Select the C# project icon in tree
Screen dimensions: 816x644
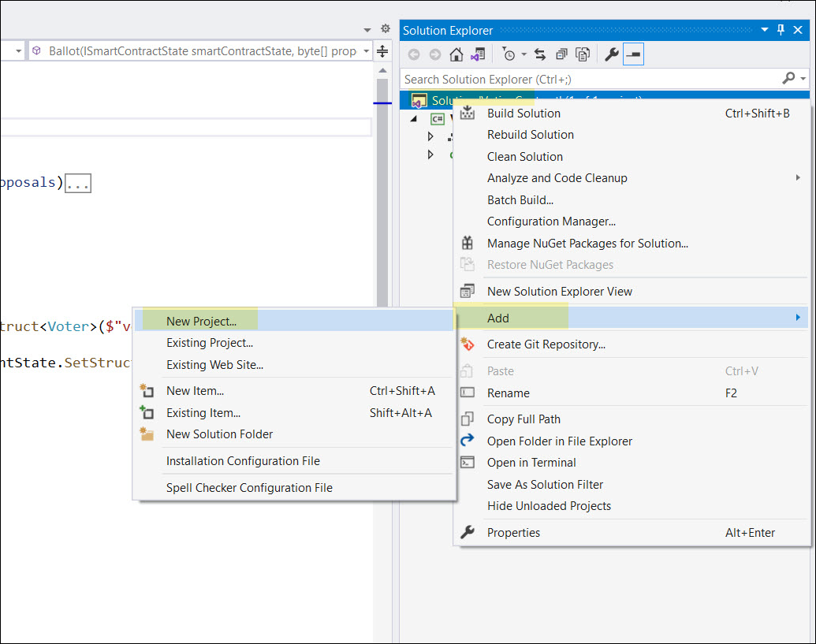coord(438,119)
